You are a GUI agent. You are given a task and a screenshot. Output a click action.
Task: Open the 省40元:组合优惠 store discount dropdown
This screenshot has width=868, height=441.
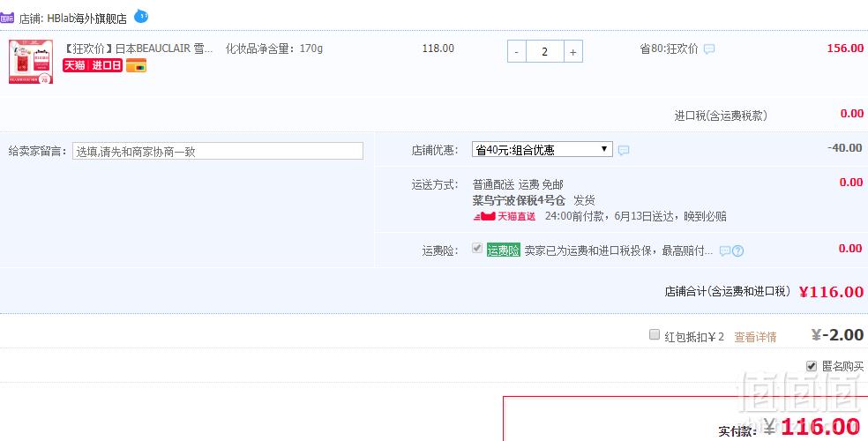pos(542,149)
